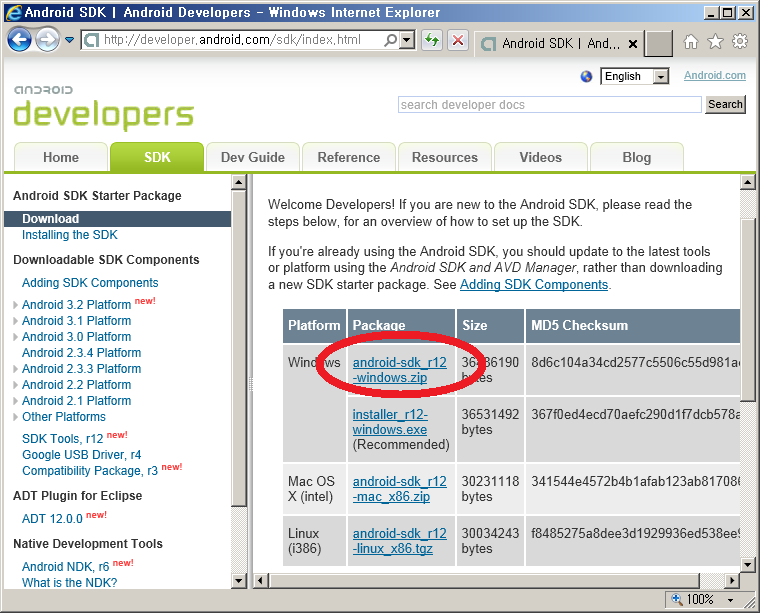Click the green Refresh page icon
This screenshot has height=613, width=760.
click(432, 40)
